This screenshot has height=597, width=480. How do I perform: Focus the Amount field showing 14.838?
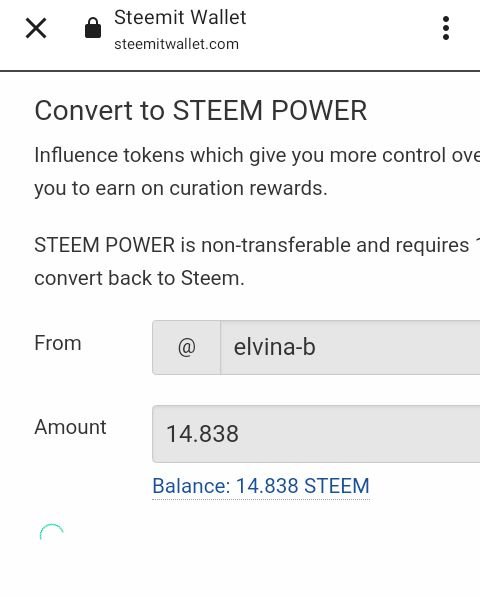pyautogui.click(x=316, y=434)
